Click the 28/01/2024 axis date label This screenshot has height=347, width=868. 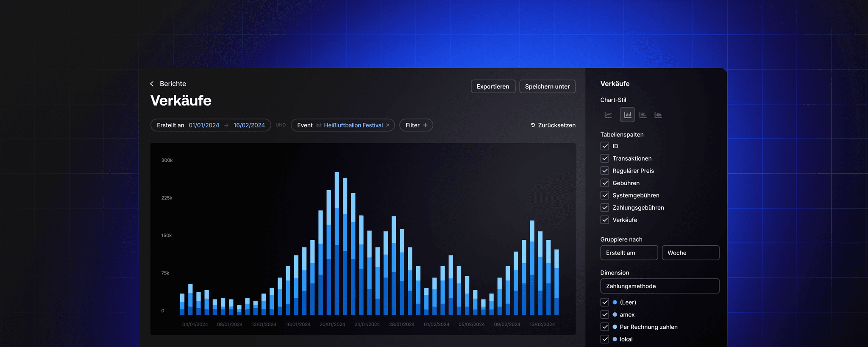tap(402, 325)
